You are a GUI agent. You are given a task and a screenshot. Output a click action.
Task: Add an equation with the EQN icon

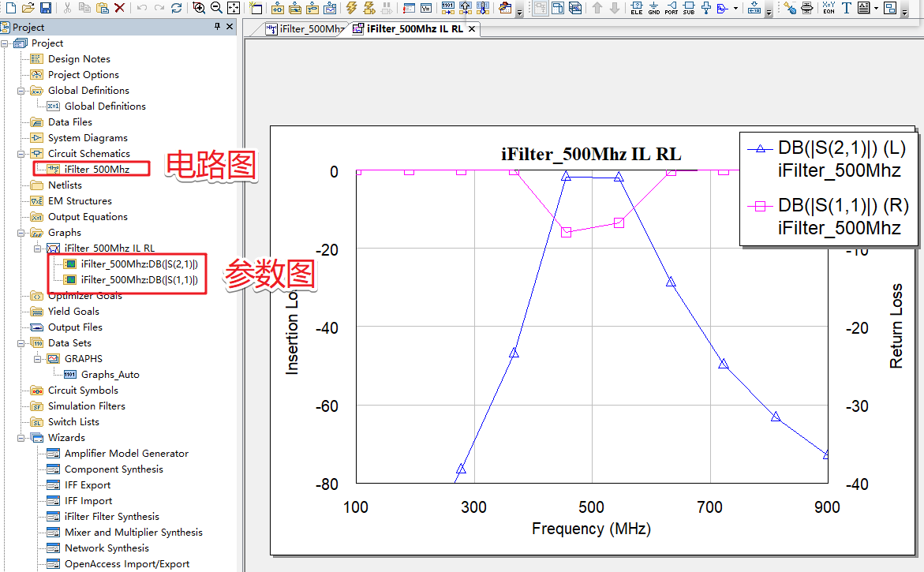(x=829, y=8)
